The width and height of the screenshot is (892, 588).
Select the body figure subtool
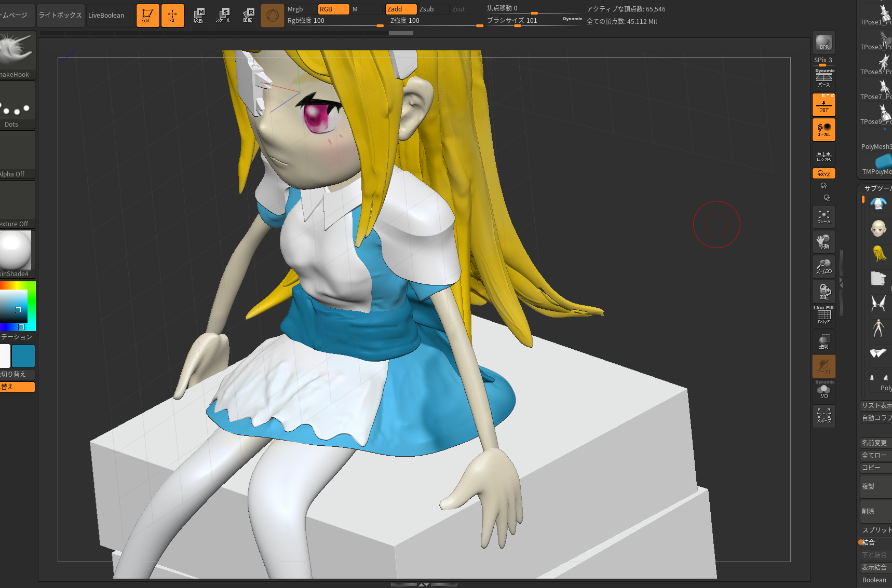[879, 328]
